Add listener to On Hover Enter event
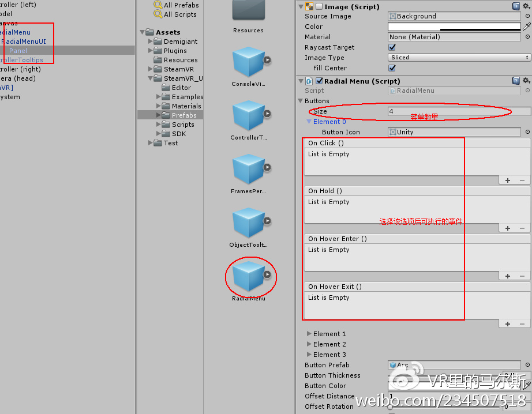Viewport: 532px width, 414px height. [x=508, y=276]
